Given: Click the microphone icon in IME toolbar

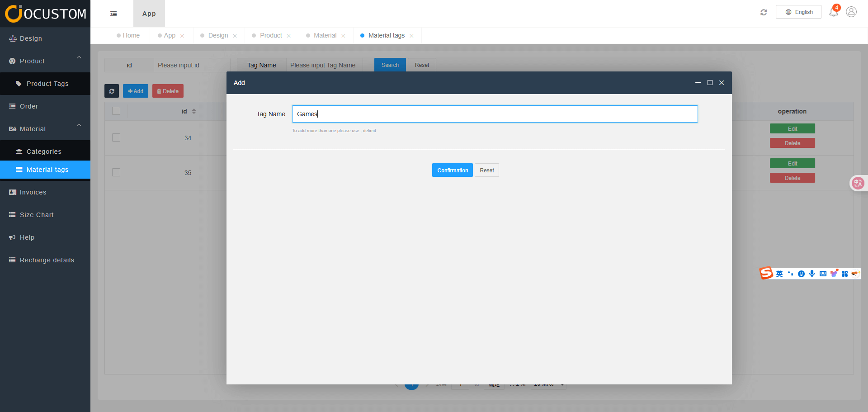Looking at the screenshot, I should [812, 274].
